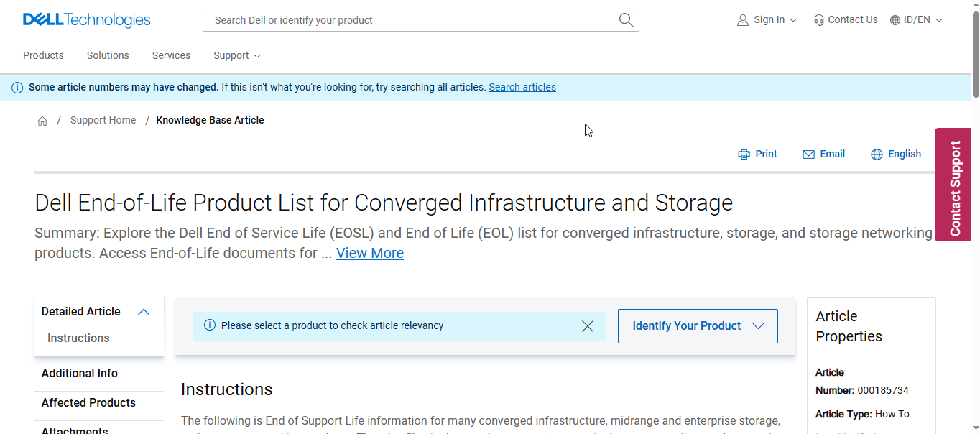Open the Contact Support side tab

pos(953,185)
